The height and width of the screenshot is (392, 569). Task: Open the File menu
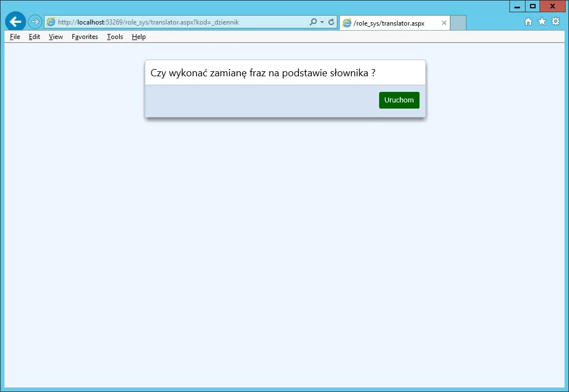tap(15, 37)
